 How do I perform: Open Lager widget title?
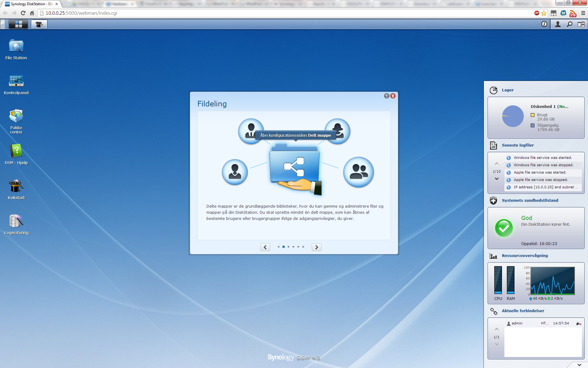[507, 90]
